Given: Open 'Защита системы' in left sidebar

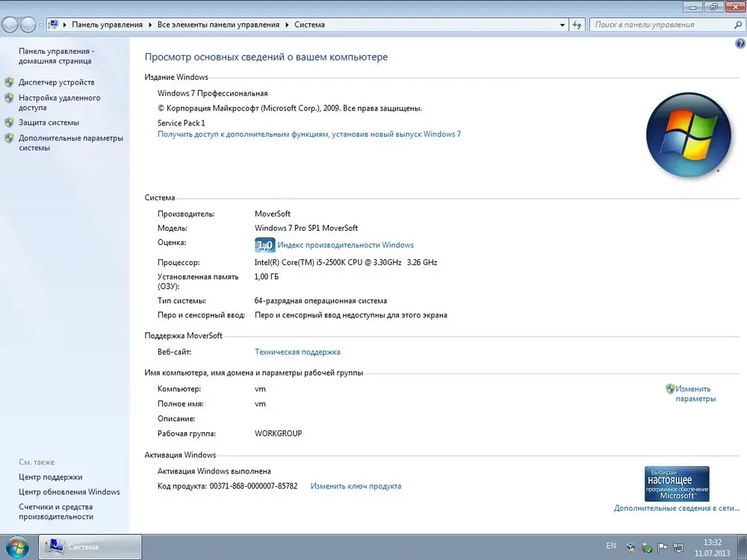Looking at the screenshot, I should pyautogui.click(x=49, y=122).
